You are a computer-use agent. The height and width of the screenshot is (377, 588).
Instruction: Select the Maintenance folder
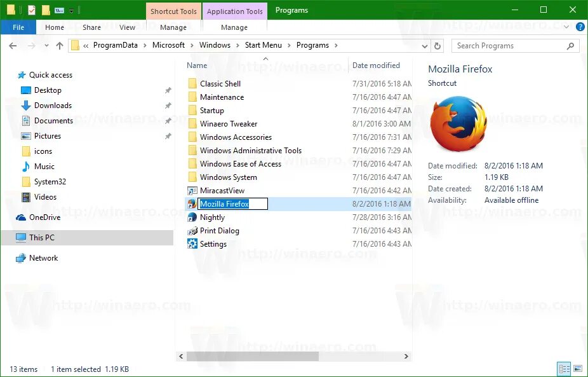222,97
